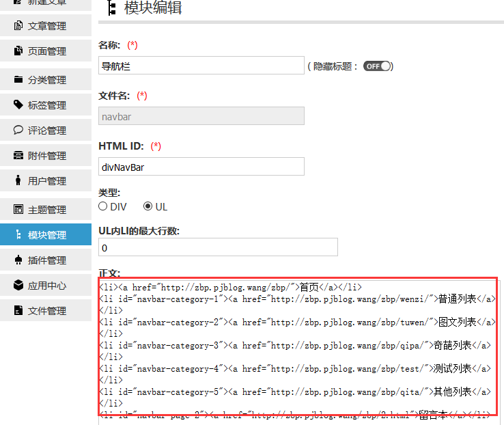Click the 普通列表 line in content textarea

297,305
